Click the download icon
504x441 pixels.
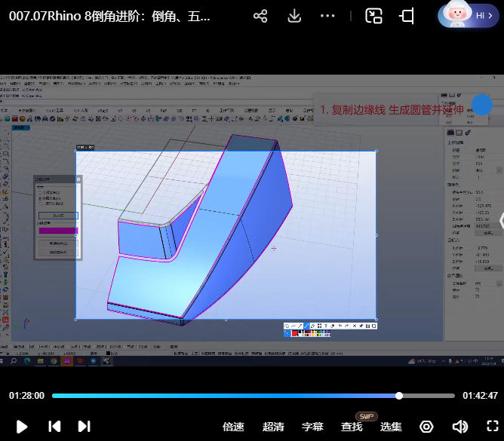tap(294, 16)
